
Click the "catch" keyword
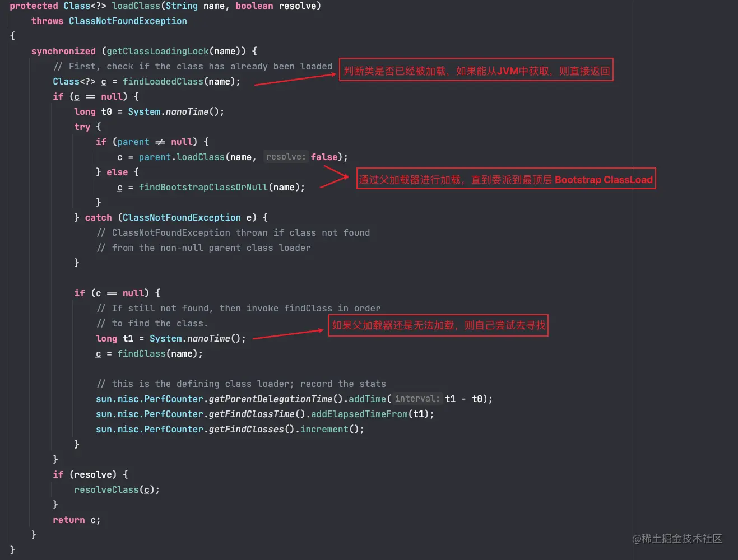[x=99, y=218]
